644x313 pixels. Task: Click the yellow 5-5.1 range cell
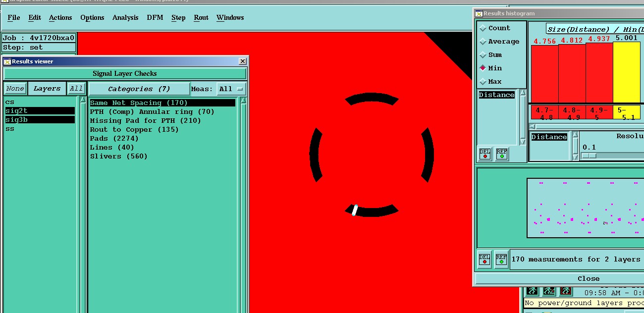[x=627, y=112]
